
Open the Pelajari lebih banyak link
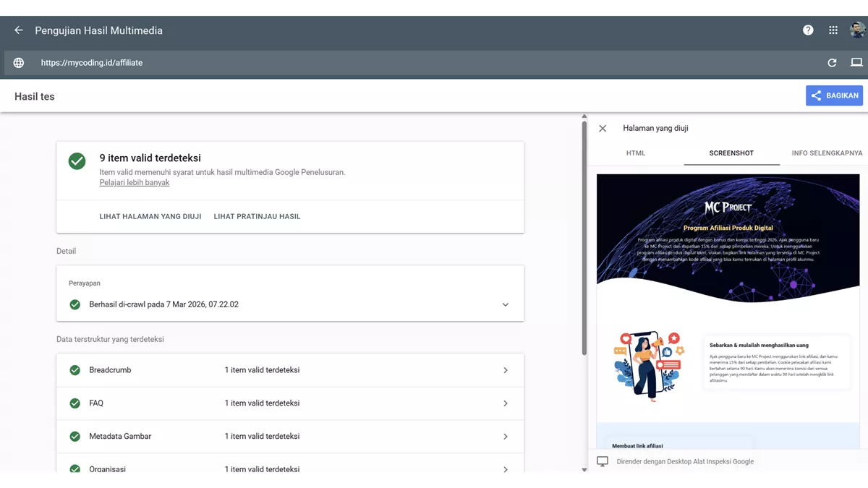pos(135,183)
